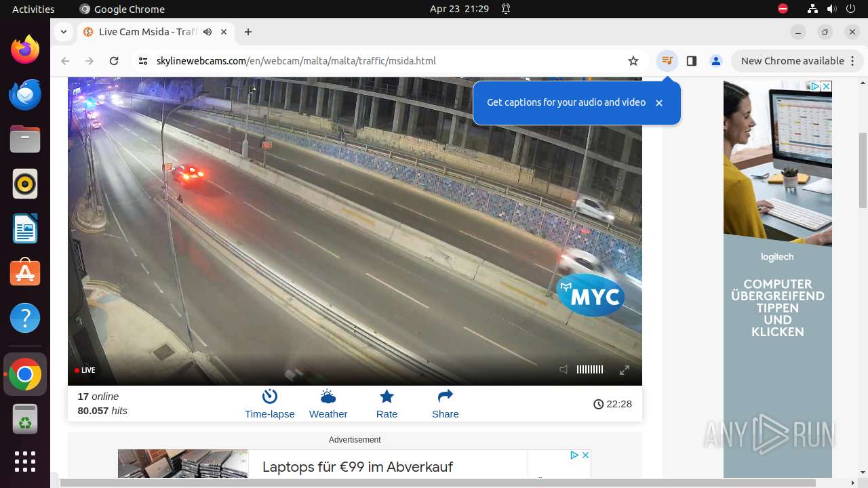Image resolution: width=868 pixels, height=488 pixels.
Task: Click Laptops für €99 ad text
Action: 357,467
